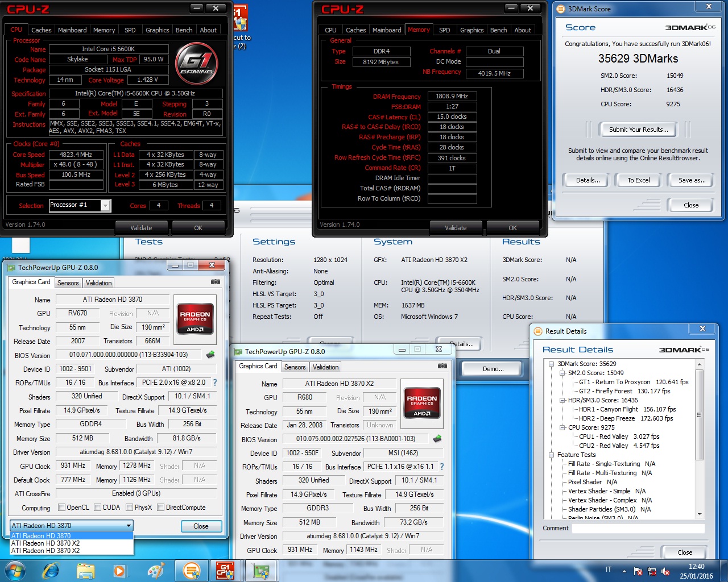The height and width of the screenshot is (582, 728).
Task: Open Bench tab in right CPU-Z window
Action: pos(498,30)
